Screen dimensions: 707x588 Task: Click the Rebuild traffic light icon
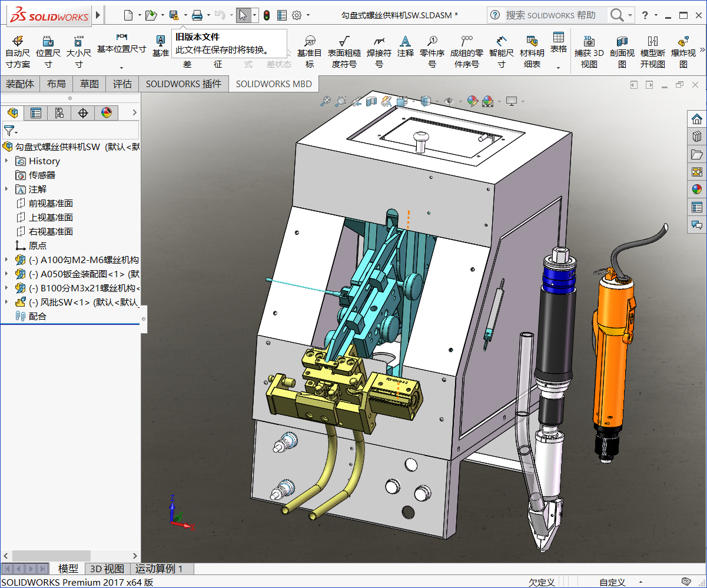[x=267, y=15]
